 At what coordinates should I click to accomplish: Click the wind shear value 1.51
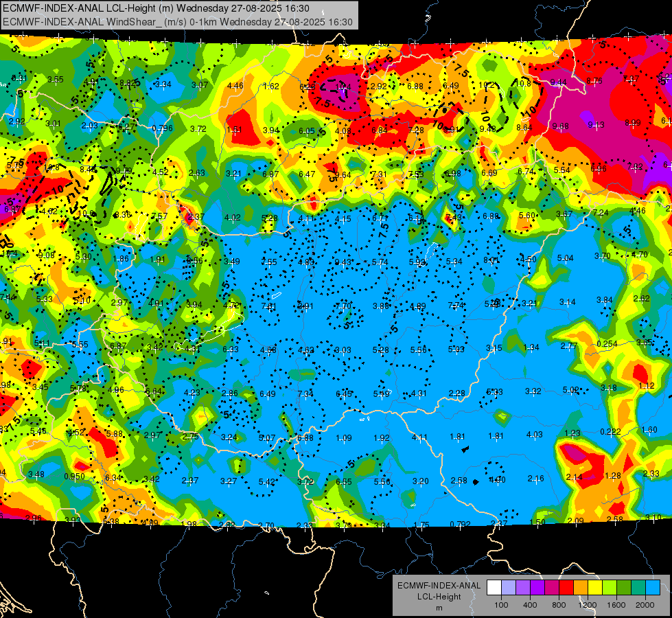235,130
